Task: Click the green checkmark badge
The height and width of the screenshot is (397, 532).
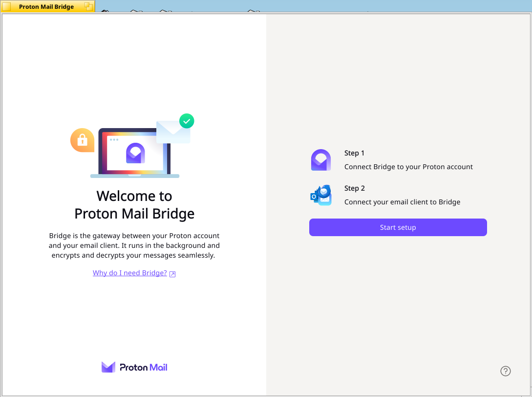Action: [x=187, y=121]
